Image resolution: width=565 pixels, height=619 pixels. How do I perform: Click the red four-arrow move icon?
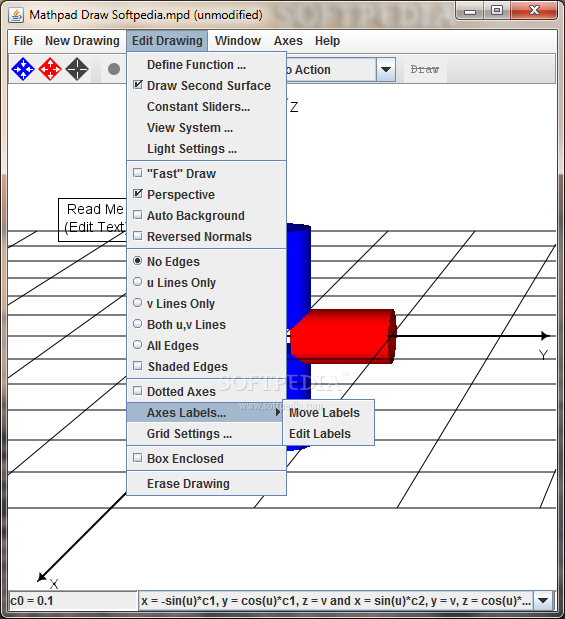click(x=50, y=69)
